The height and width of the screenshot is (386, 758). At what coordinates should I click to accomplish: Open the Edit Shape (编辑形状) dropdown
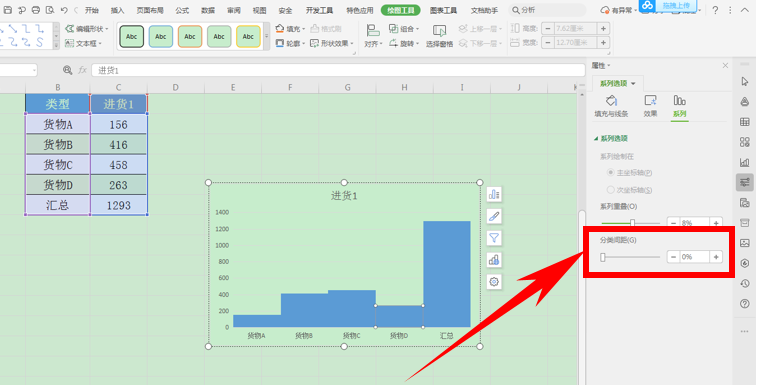click(87, 29)
